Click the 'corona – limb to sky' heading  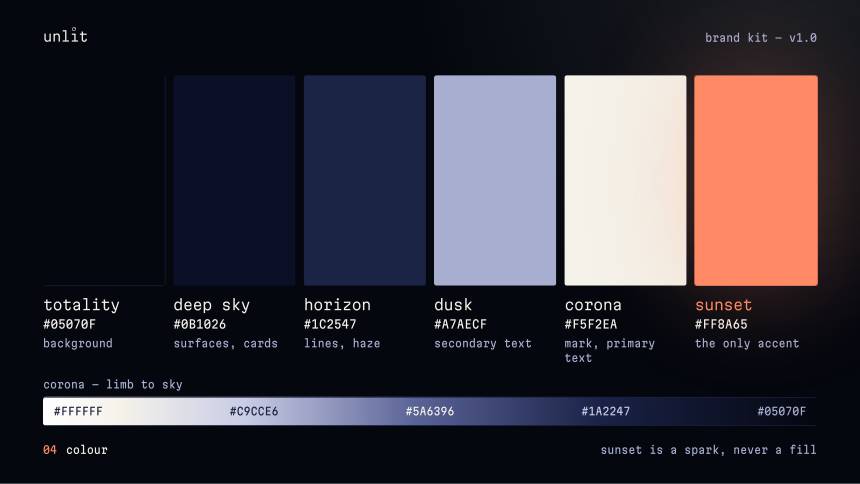coord(113,385)
